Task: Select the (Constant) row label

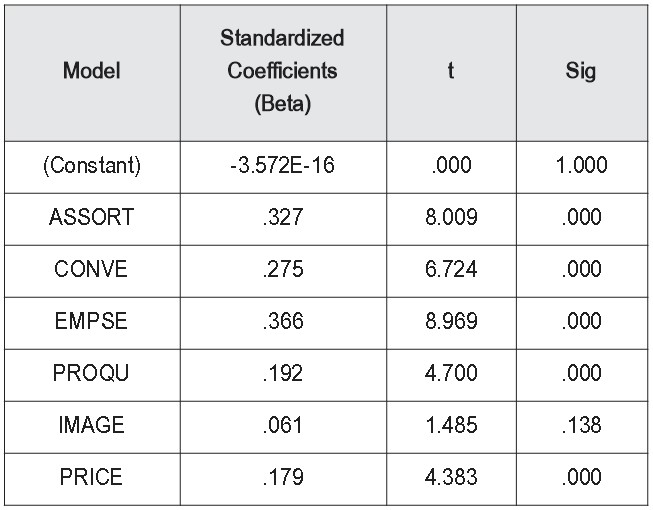Action: (x=92, y=165)
